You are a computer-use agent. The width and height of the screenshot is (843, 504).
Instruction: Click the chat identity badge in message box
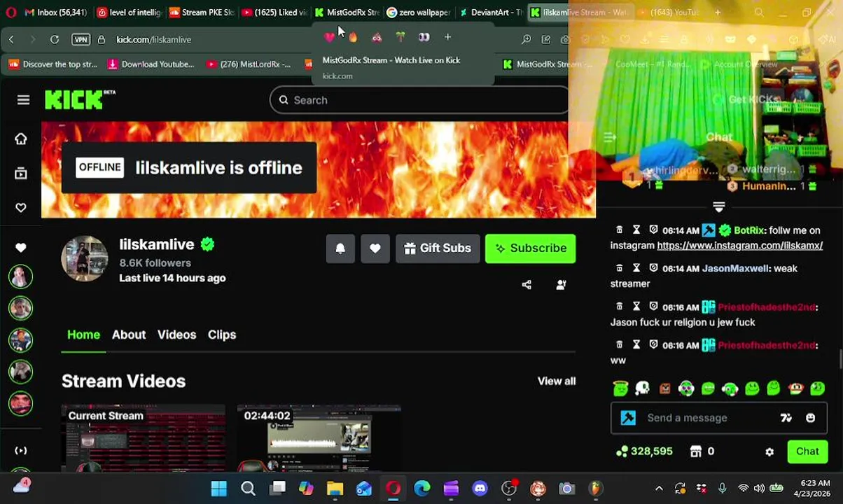point(628,418)
